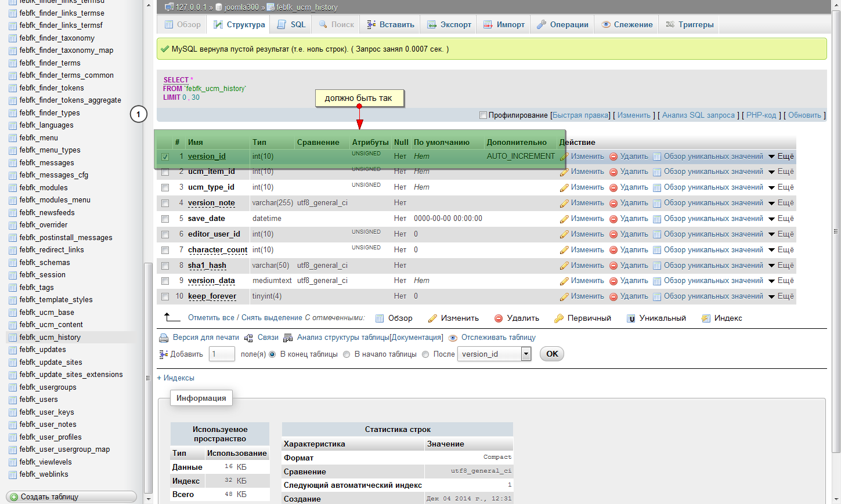Click the create table plus icon

14,497
